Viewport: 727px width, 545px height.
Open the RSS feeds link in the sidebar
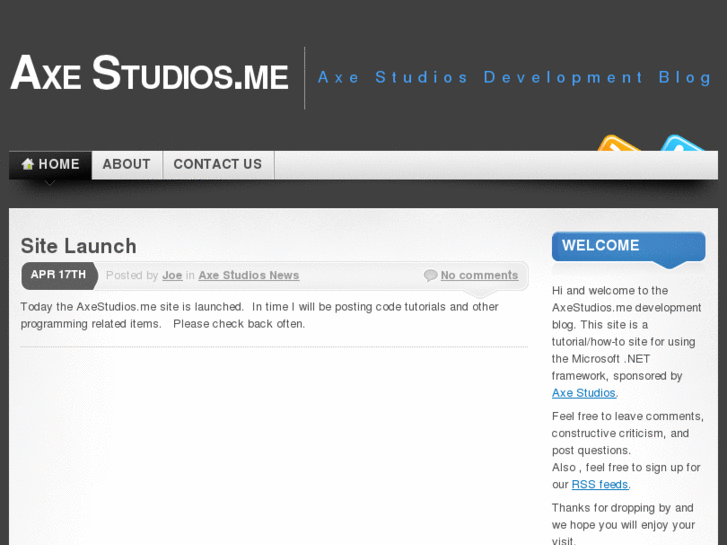coord(600,484)
